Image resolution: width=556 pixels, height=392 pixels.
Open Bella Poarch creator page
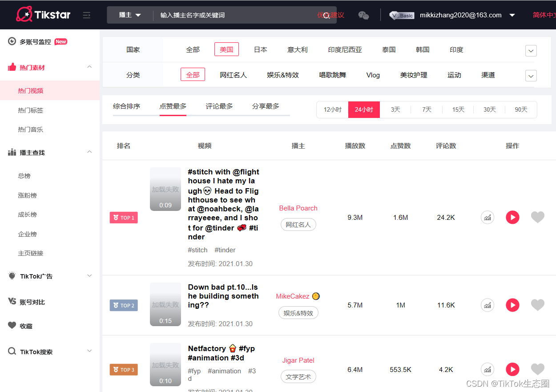(298, 208)
